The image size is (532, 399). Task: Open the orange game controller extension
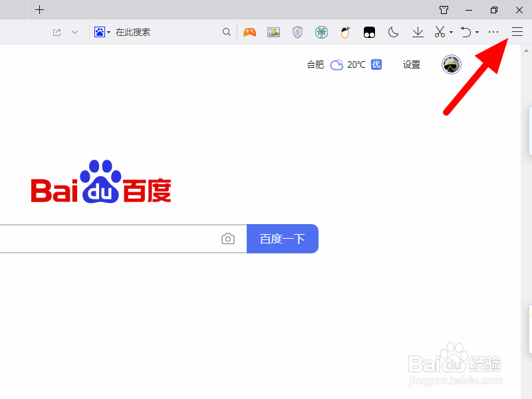[x=250, y=32]
